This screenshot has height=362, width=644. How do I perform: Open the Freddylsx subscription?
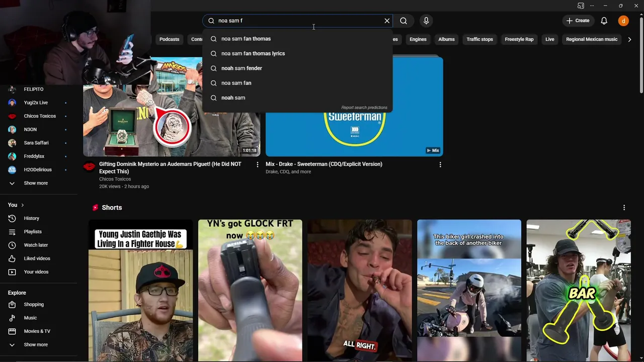point(38,156)
